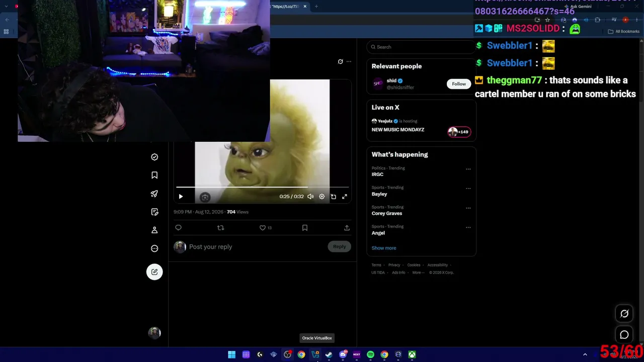Open the All Bookmarks folder
This screenshot has height=362, width=644.
click(x=624, y=31)
